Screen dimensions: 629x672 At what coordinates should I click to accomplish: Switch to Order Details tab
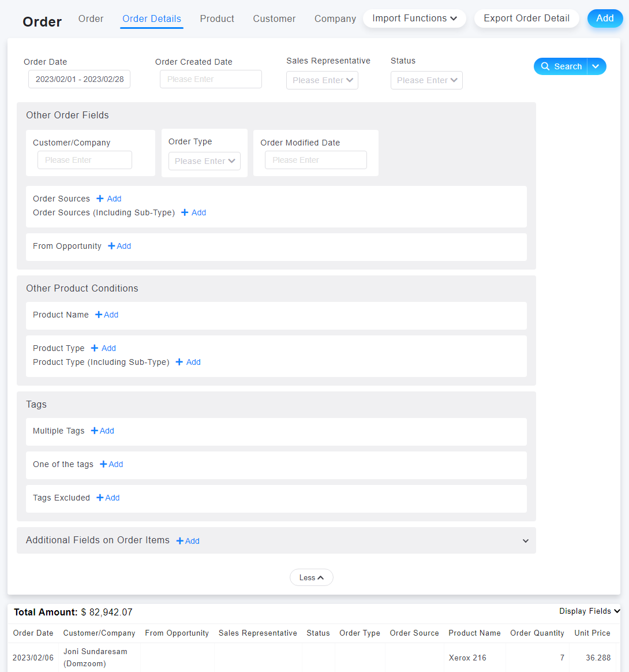tap(152, 19)
